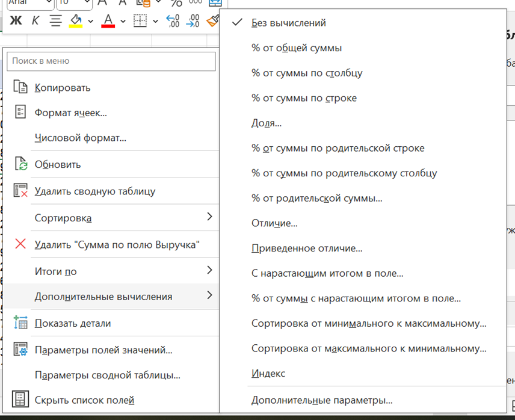This screenshot has height=420, width=515.
Task: Click the format cells icon
Action: click(x=20, y=112)
